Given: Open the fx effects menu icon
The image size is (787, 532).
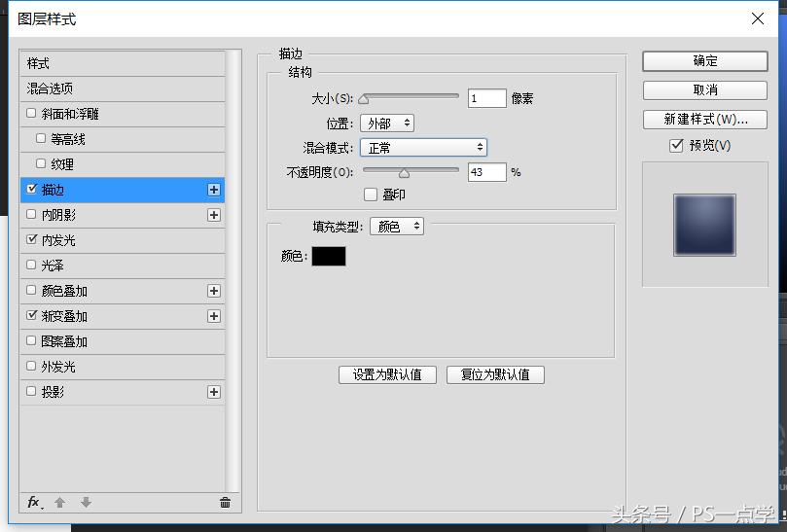Looking at the screenshot, I should tap(35, 503).
